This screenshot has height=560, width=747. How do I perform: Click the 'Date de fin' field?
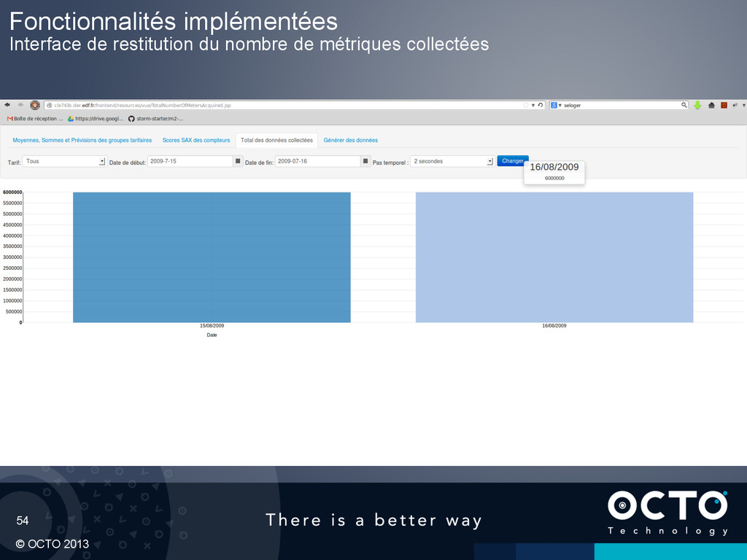pos(318,161)
